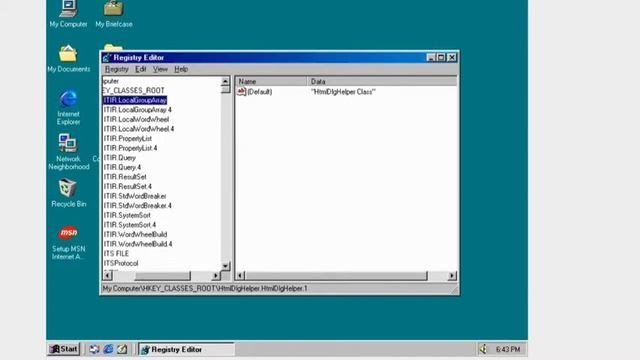Open My Briefcase desktop icon
The width and height of the screenshot is (640, 360).
coord(113,13)
